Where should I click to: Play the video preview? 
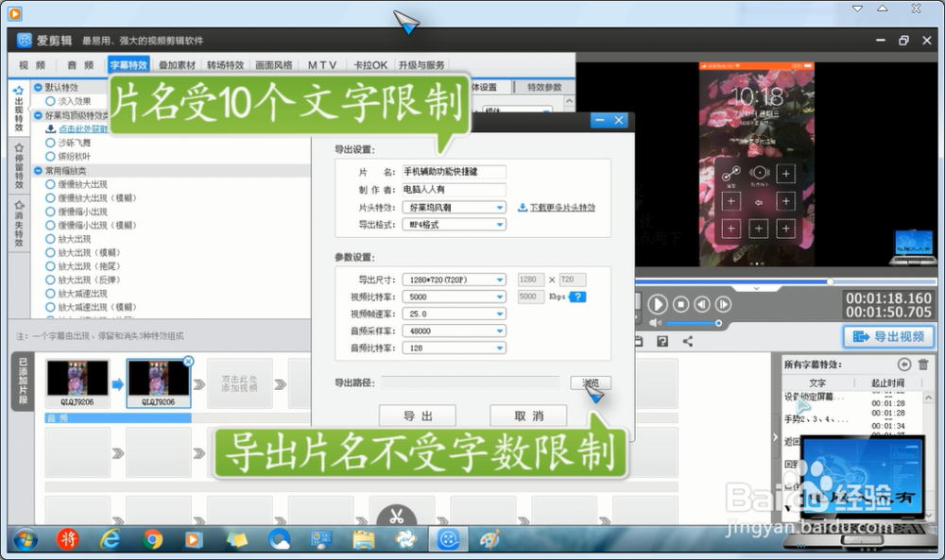658,304
